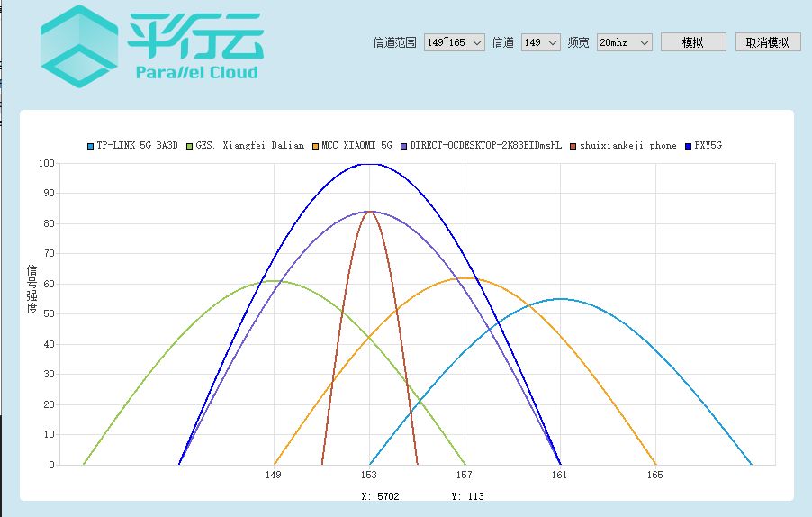This screenshot has height=517, width=812.
Task: Click the 信号强度 y-axis title
Action: point(32,289)
